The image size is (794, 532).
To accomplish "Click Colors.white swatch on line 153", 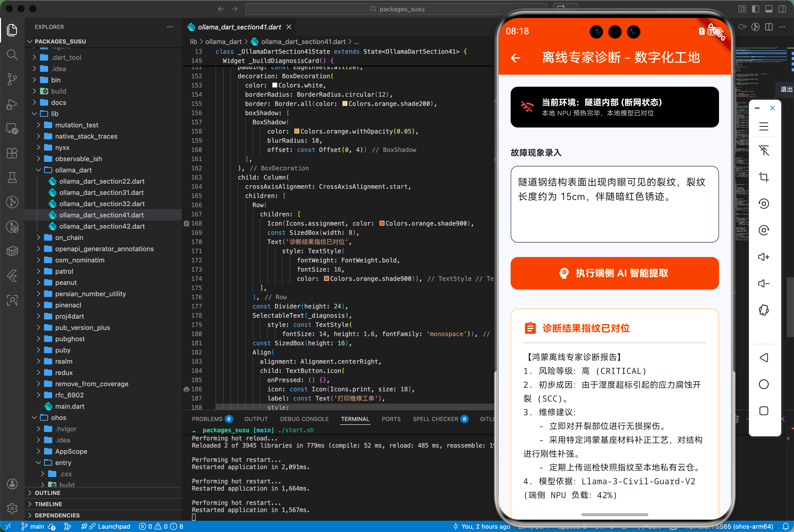I will (275, 85).
